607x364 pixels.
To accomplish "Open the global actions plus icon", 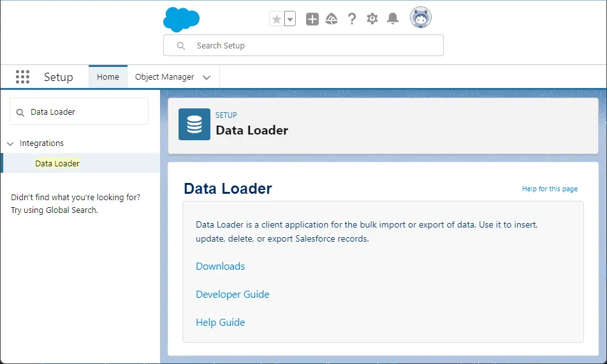I will [312, 19].
